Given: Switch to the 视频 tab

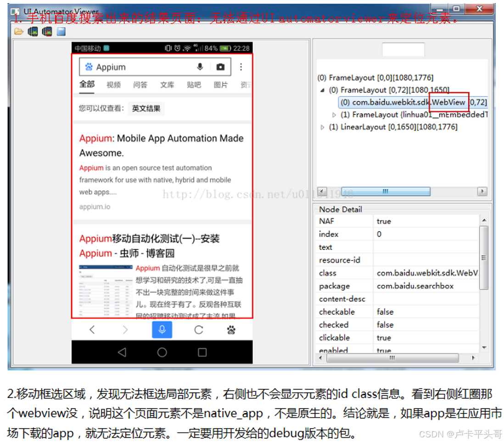Looking at the screenshot, I should pyautogui.click(x=113, y=85).
